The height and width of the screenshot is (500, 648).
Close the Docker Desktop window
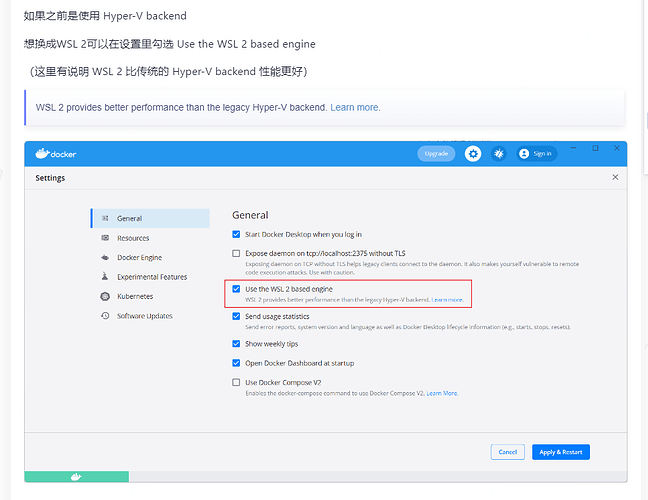617,148
